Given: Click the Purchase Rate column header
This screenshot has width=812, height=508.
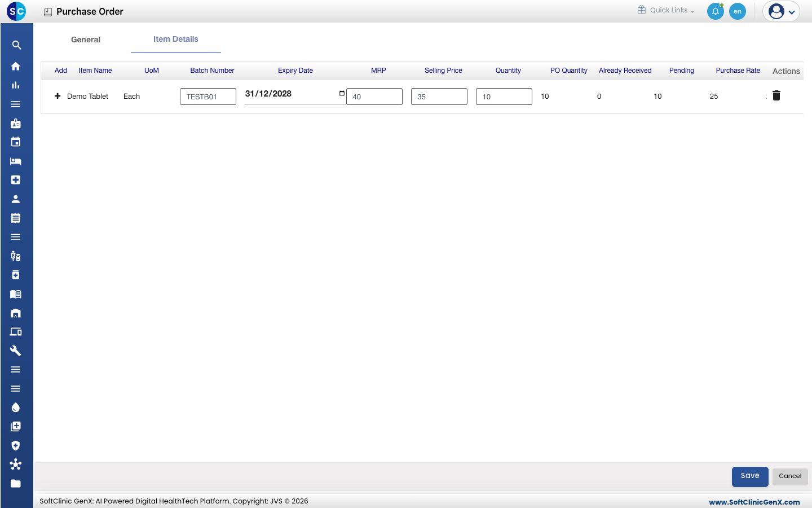Looking at the screenshot, I should tap(738, 71).
